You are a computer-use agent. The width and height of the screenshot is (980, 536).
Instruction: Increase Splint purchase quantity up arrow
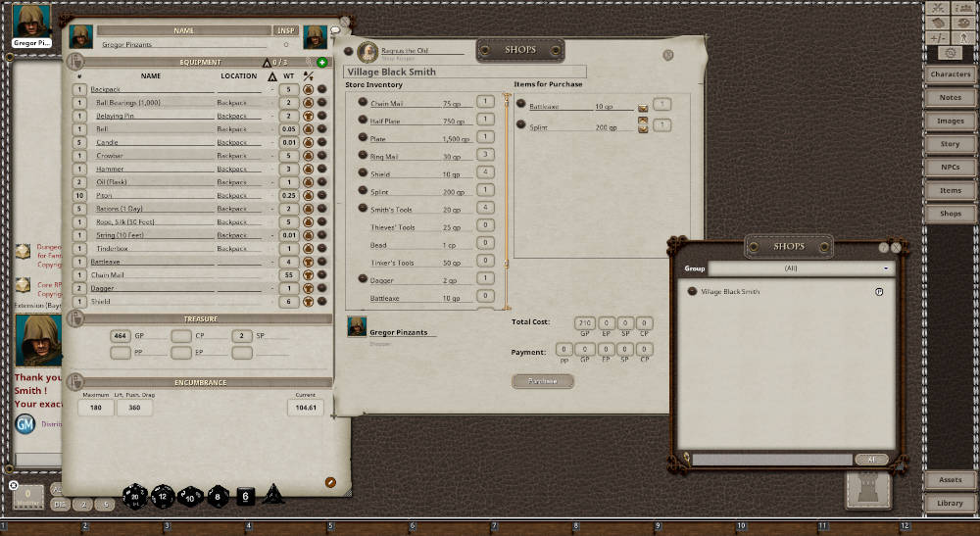click(x=643, y=121)
